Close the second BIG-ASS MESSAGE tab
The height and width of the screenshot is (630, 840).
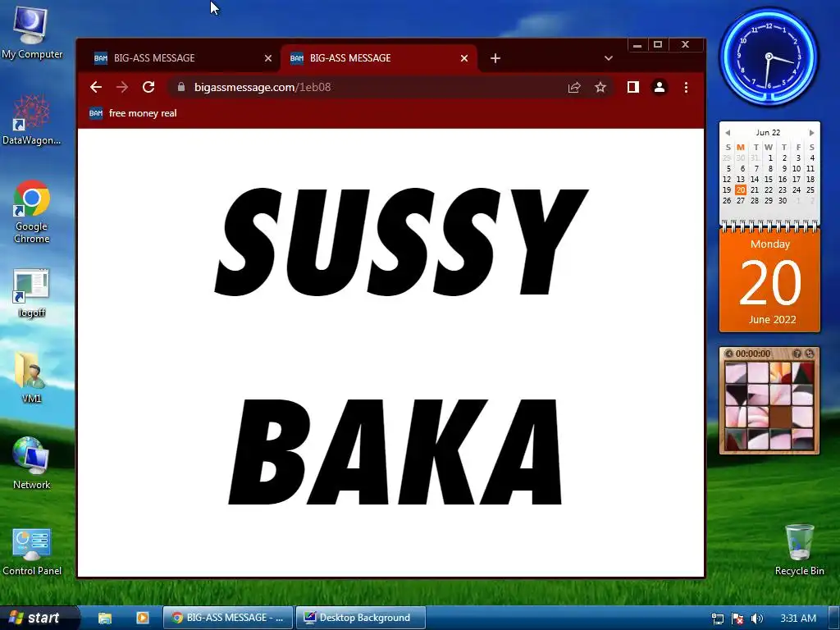(x=464, y=58)
